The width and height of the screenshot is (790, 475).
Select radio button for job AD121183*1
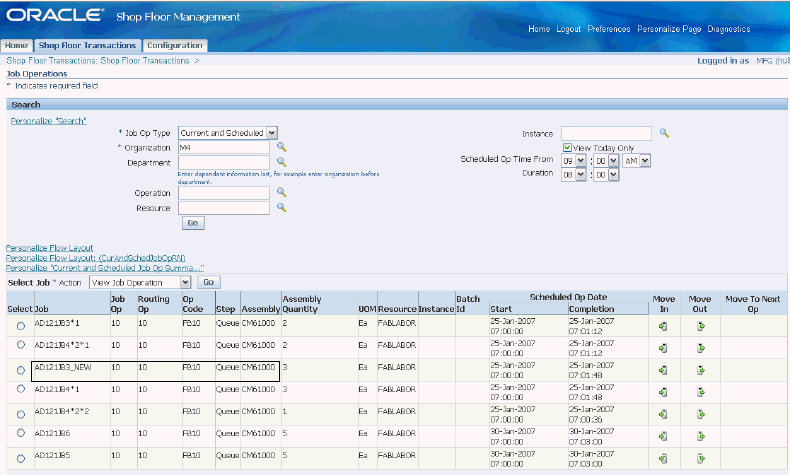tap(21, 326)
